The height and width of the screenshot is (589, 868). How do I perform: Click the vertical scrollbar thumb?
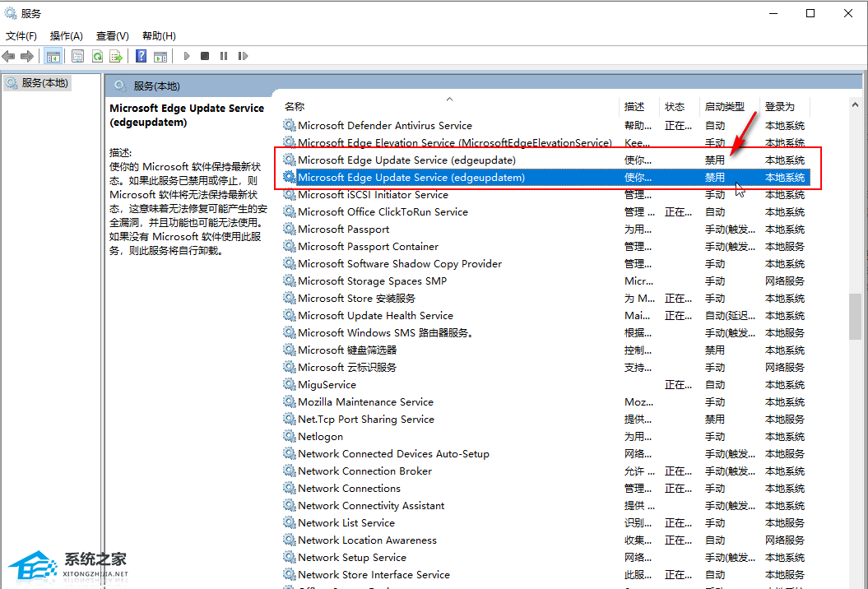point(855,316)
